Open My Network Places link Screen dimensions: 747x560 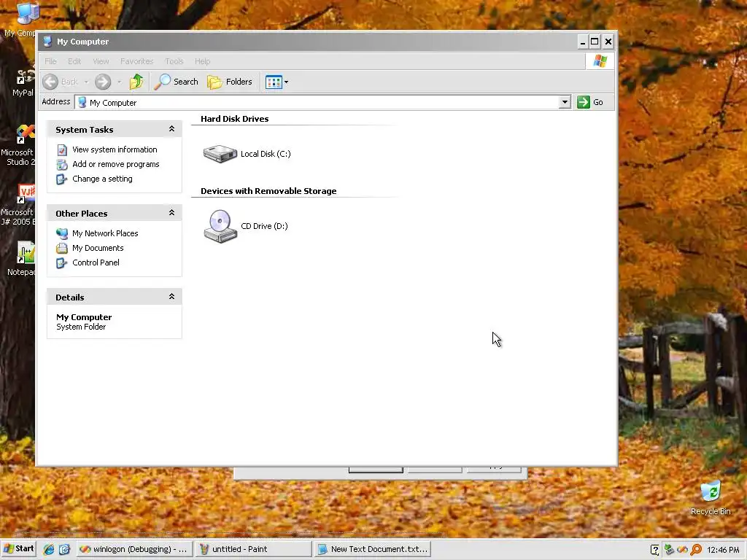pos(105,233)
